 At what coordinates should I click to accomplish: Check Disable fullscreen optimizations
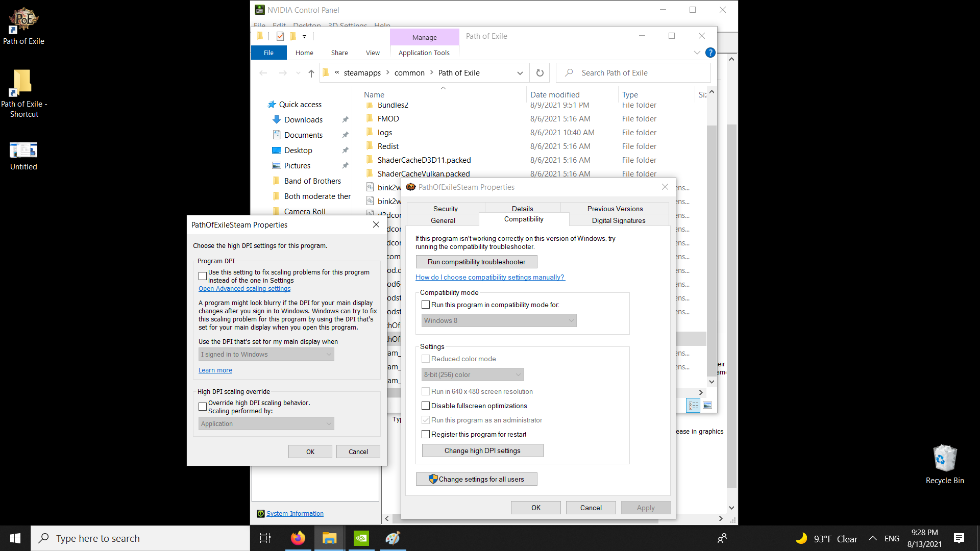click(426, 406)
